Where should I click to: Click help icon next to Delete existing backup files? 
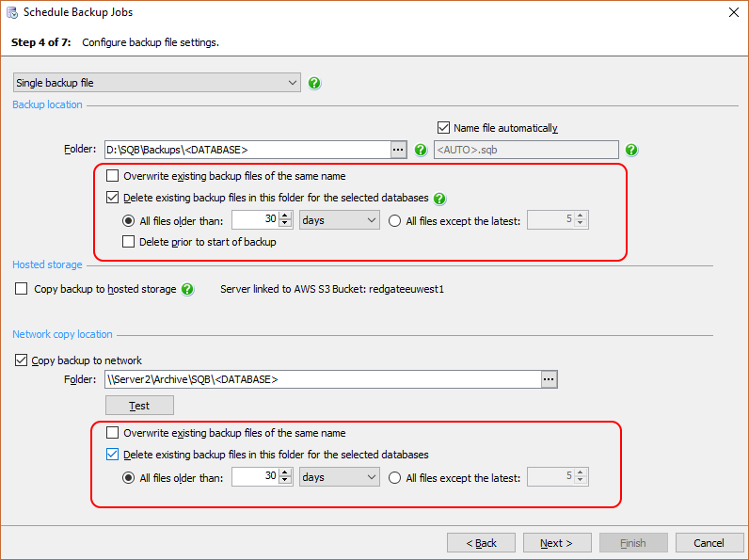[439, 199]
